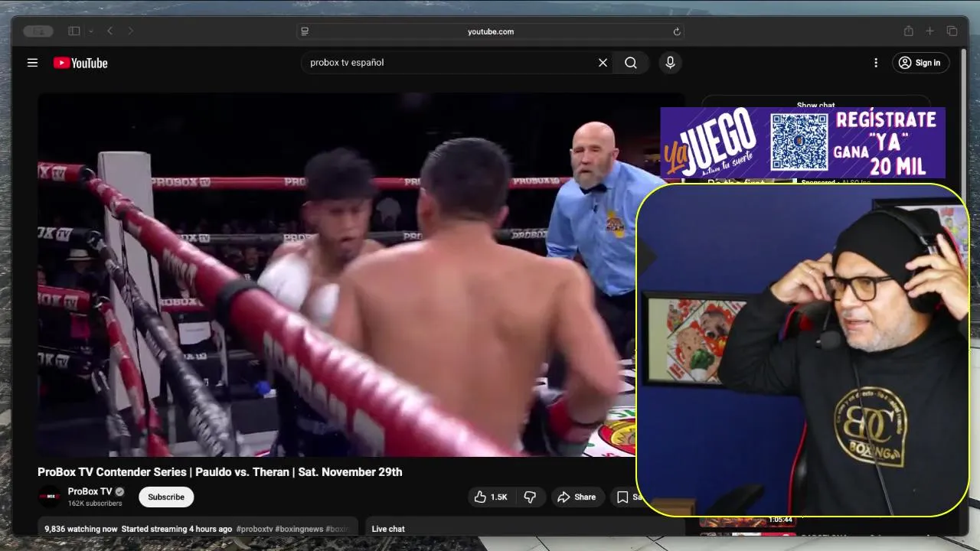This screenshot has height=551, width=980.
Task: Show Safari tab overview
Action: [x=952, y=31]
